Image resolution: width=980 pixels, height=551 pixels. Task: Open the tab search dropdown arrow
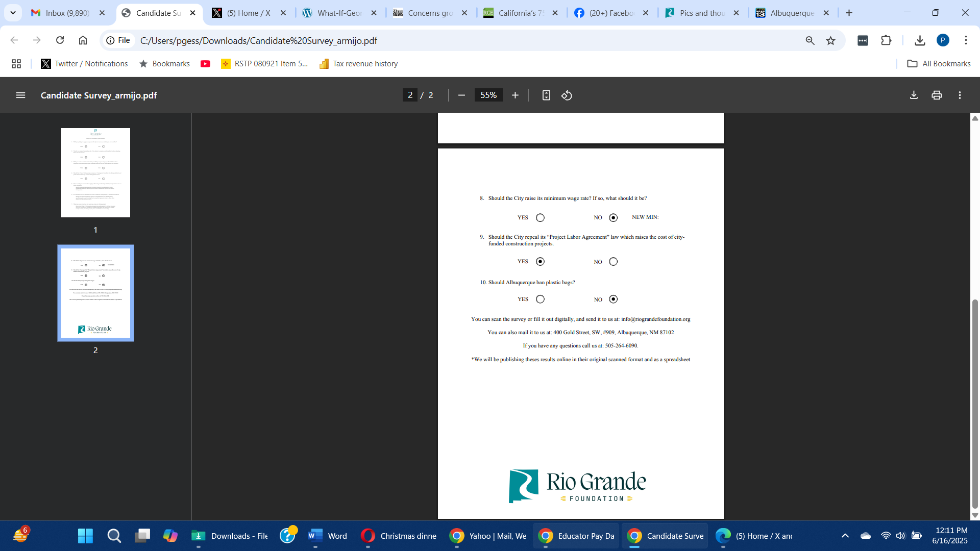pos(13,13)
